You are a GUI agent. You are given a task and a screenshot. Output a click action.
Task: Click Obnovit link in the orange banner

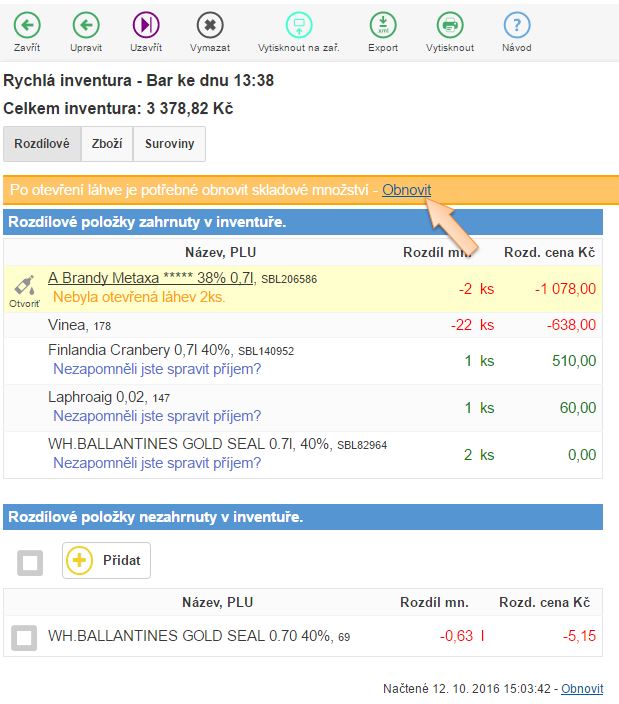pyautogui.click(x=406, y=190)
